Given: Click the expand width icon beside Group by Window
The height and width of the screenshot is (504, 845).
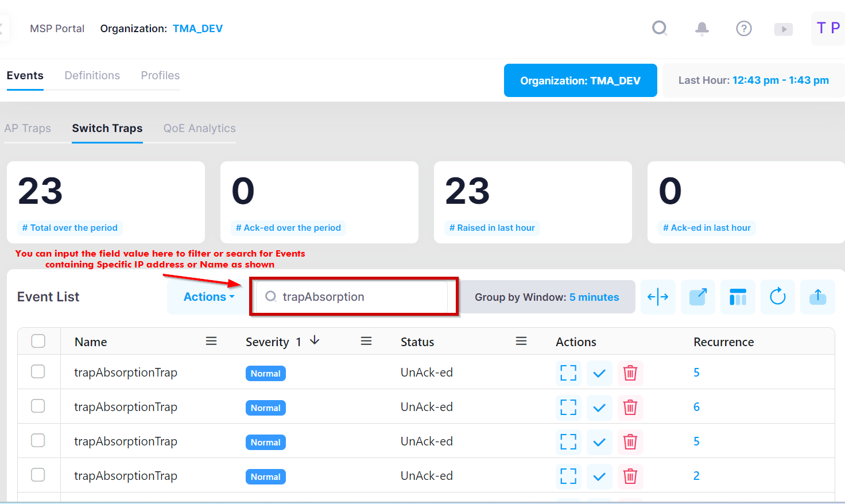Looking at the screenshot, I should click(x=658, y=297).
